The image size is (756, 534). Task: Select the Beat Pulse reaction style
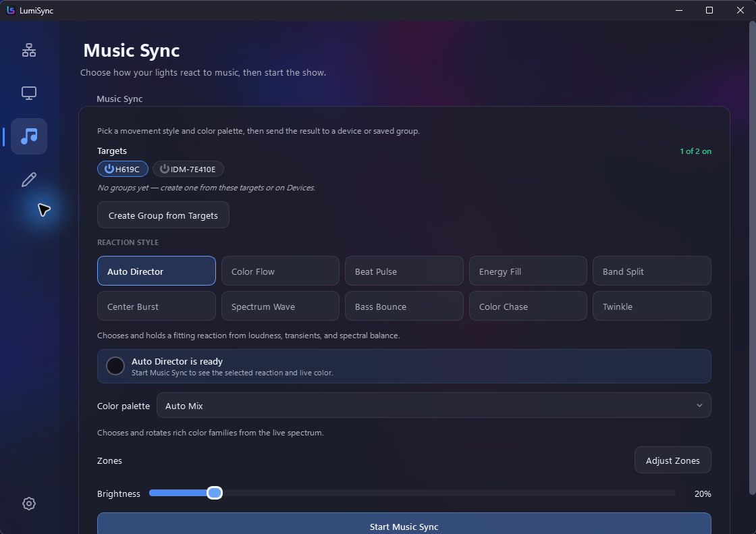(x=404, y=271)
